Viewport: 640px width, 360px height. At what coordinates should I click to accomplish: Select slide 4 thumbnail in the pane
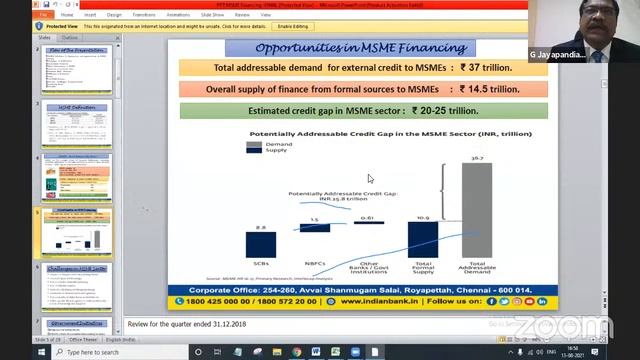(77, 178)
